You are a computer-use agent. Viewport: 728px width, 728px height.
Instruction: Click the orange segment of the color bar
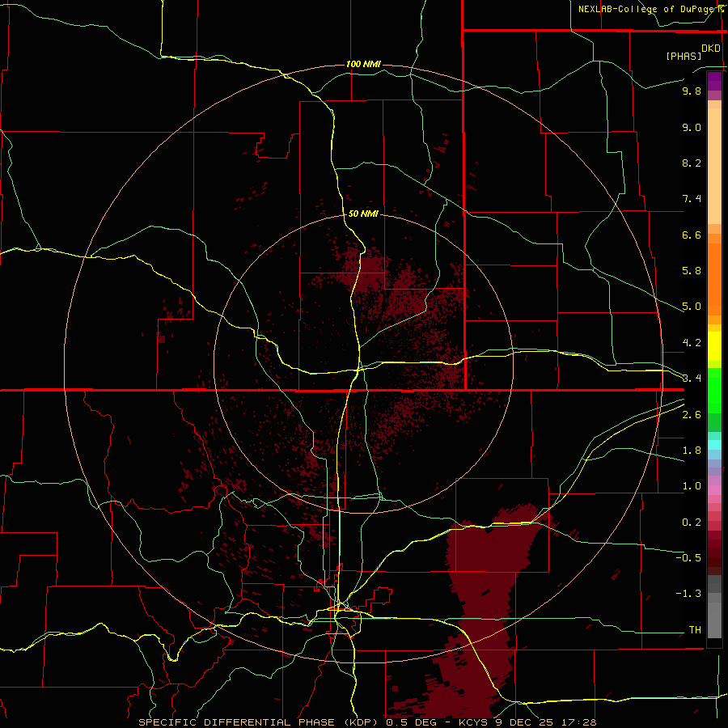(714, 278)
